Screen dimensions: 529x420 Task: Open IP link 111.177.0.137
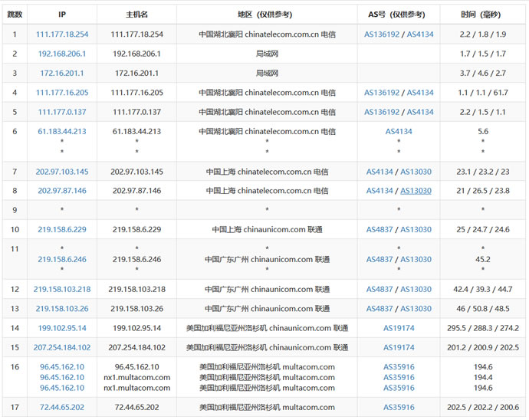click(x=62, y=112)
